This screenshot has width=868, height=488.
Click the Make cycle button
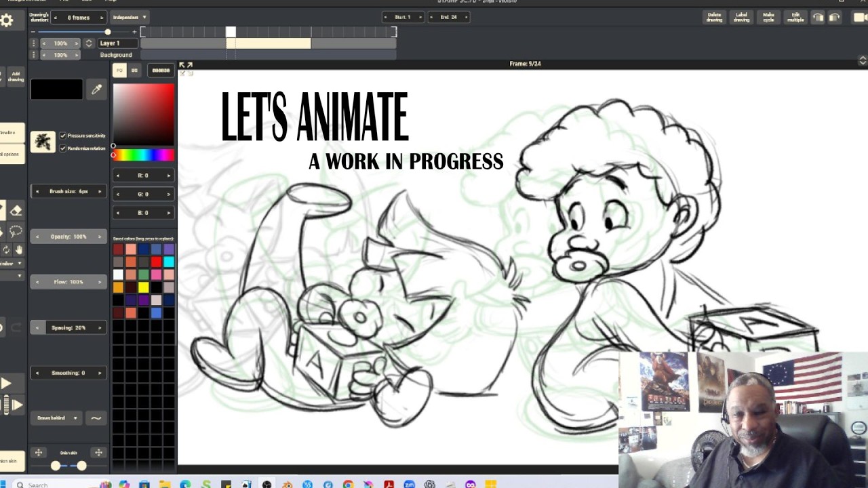[x=768, y=18]
